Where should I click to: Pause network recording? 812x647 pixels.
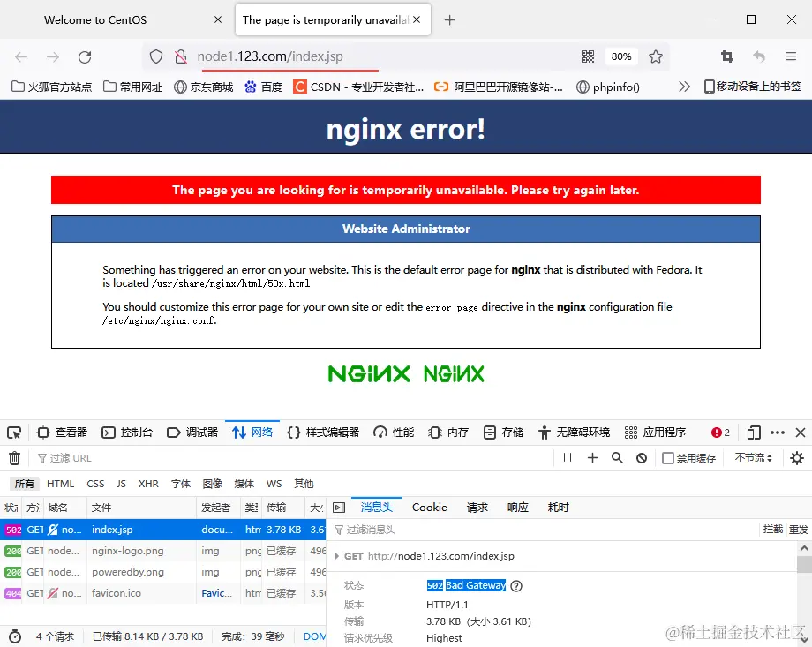pyautogui.click(x=568, y=457)
